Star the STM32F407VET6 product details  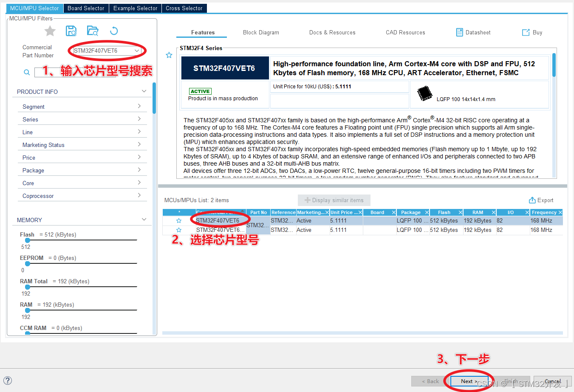pos(169,55)
